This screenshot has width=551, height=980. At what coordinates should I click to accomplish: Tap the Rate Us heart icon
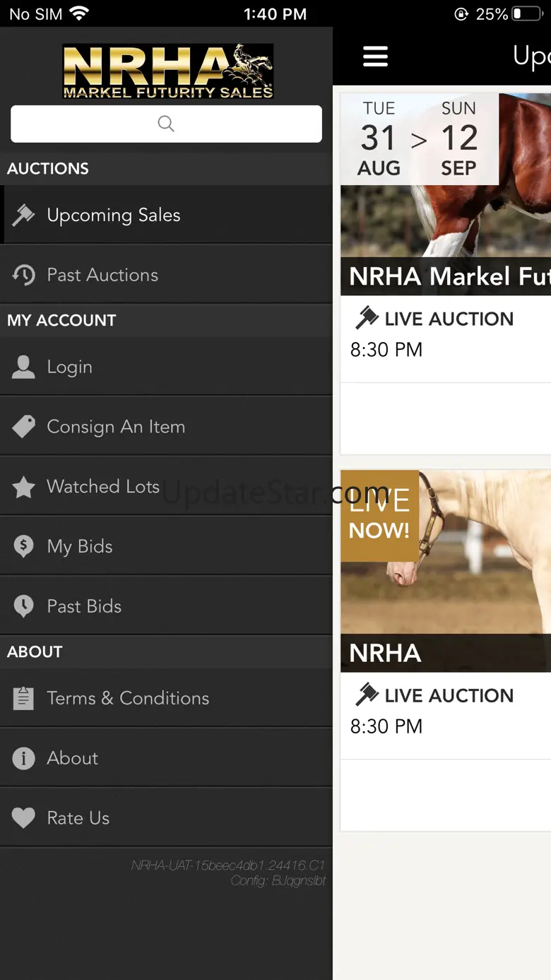[23, 818]
